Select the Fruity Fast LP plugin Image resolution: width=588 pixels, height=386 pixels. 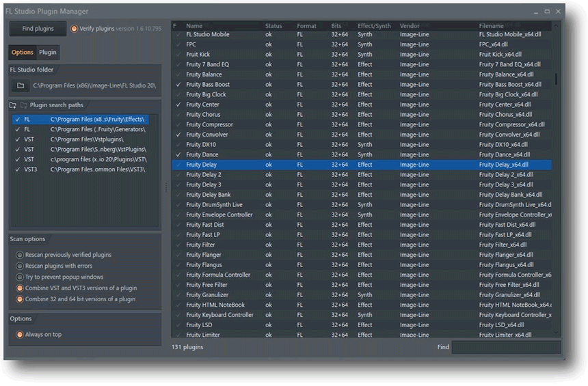[x=362, y=235]
